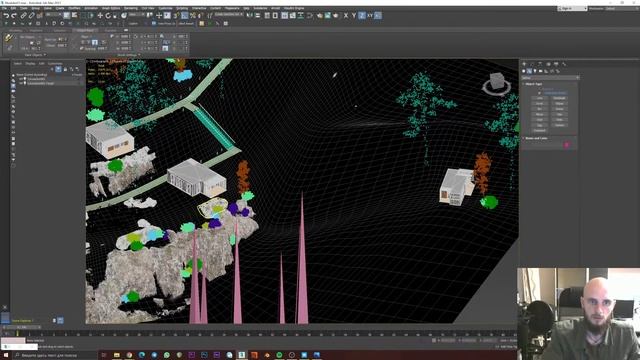Open the Customize menu in menu bar

click(165, 8)
